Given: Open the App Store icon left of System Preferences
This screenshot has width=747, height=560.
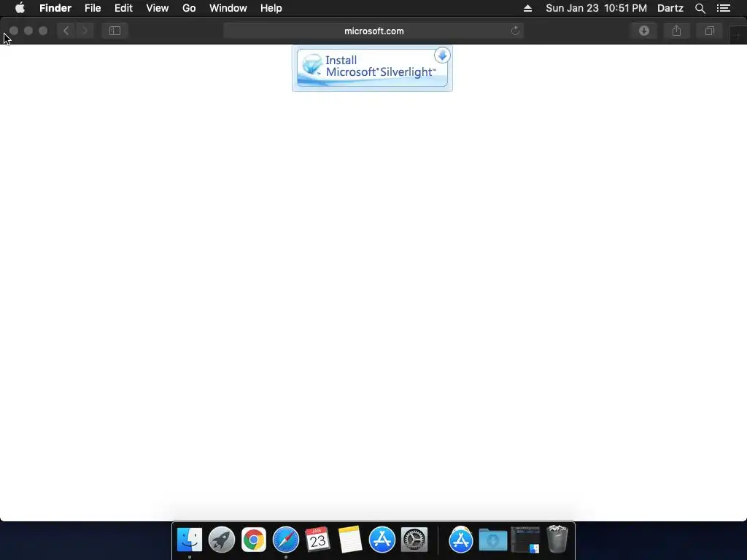Looking at the screenshot, I should tap(382, 540).
